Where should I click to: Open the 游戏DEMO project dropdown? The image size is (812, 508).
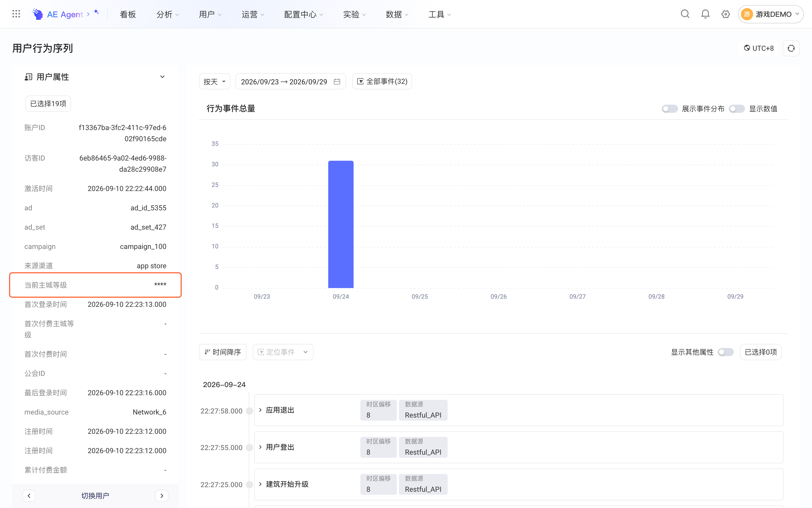(x=770, y=14)
